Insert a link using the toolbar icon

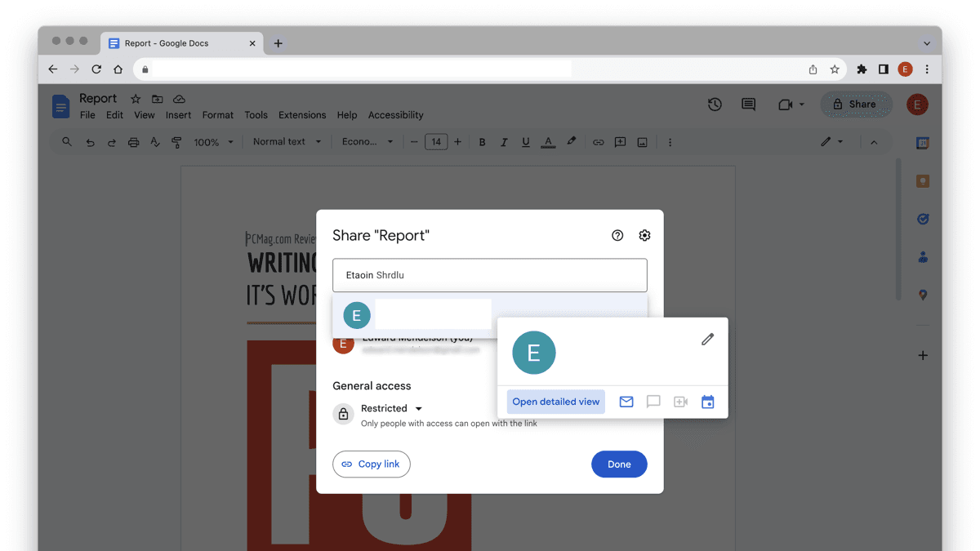[598, 141]
